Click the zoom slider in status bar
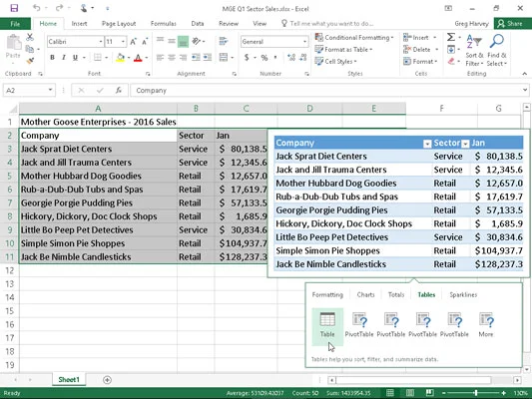 pyautogui.click(x=475, y=393)
